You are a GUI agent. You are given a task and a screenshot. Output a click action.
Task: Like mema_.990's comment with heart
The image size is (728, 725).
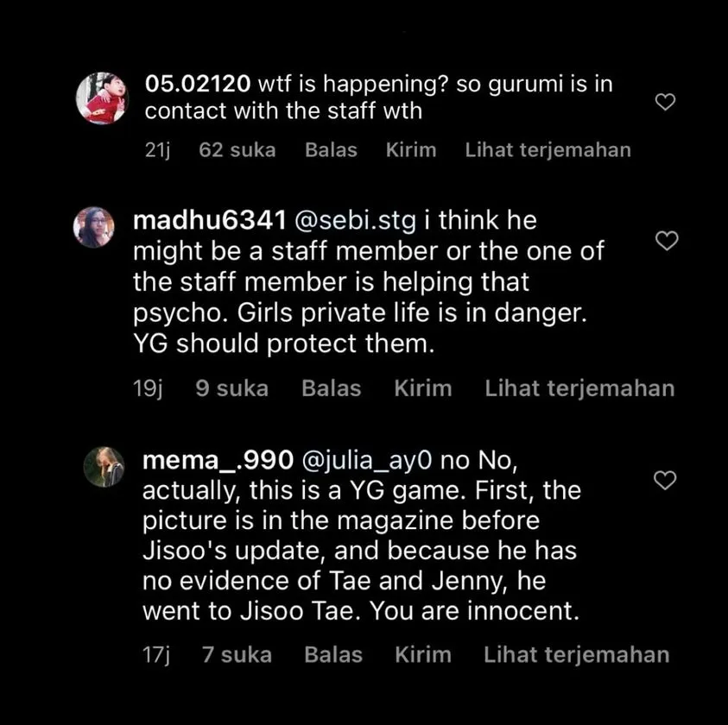coord(665,480)
